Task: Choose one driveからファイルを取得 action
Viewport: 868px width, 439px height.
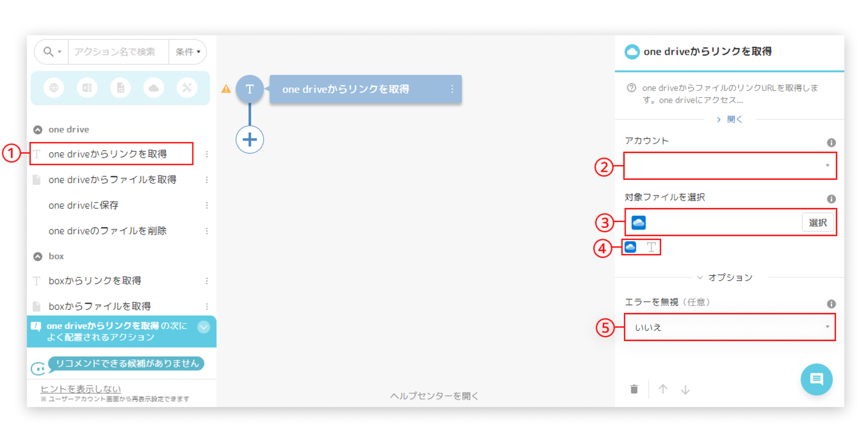Action: 112,180
